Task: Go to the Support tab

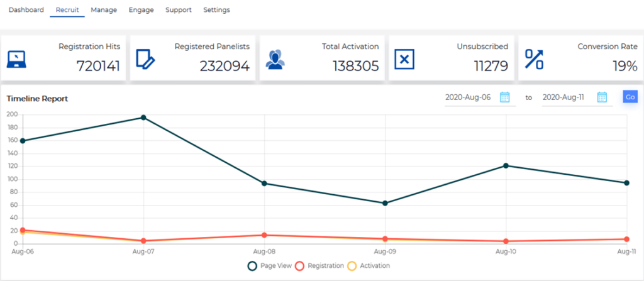Action: click(x=179, y=10)
